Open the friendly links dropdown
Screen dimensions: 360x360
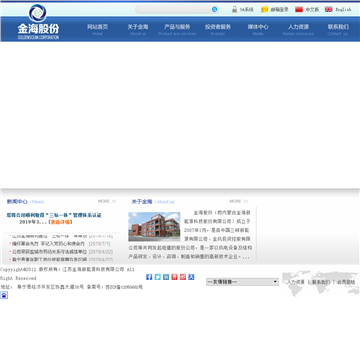242,282
